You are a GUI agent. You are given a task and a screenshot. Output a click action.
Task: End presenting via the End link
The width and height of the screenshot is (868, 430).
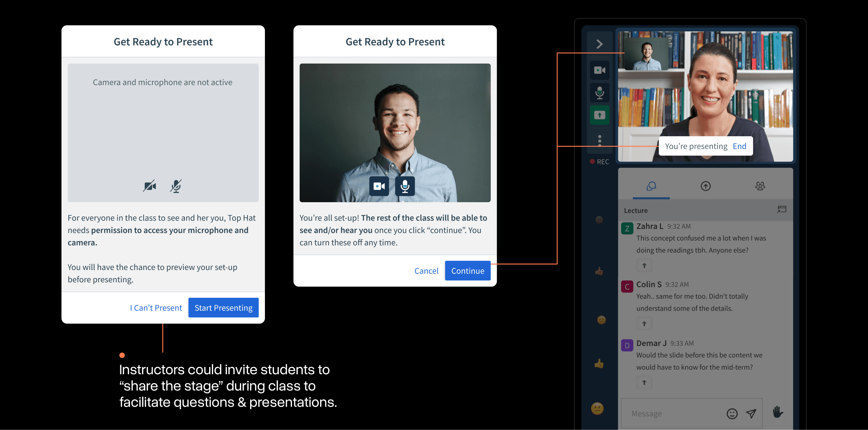tap(740, 146)
